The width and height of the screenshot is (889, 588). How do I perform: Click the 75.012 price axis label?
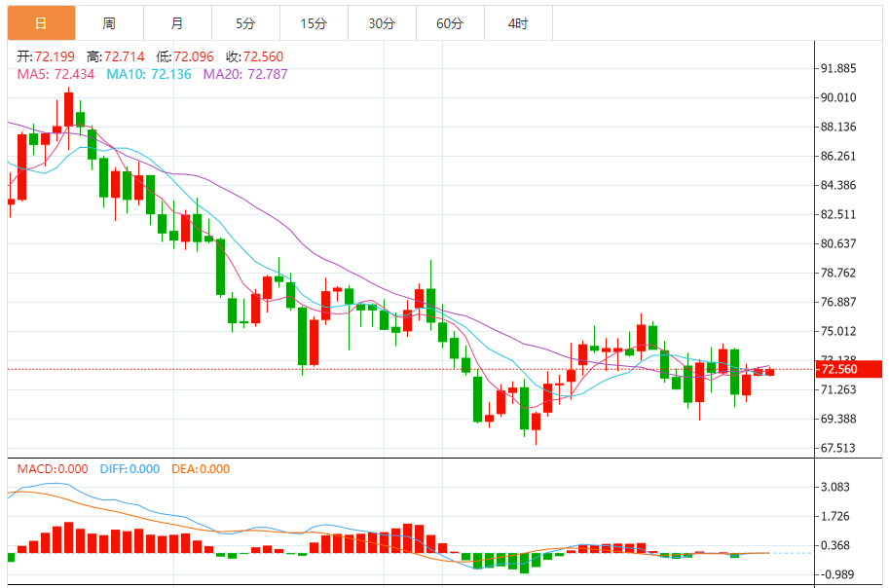tap(838, 331)
